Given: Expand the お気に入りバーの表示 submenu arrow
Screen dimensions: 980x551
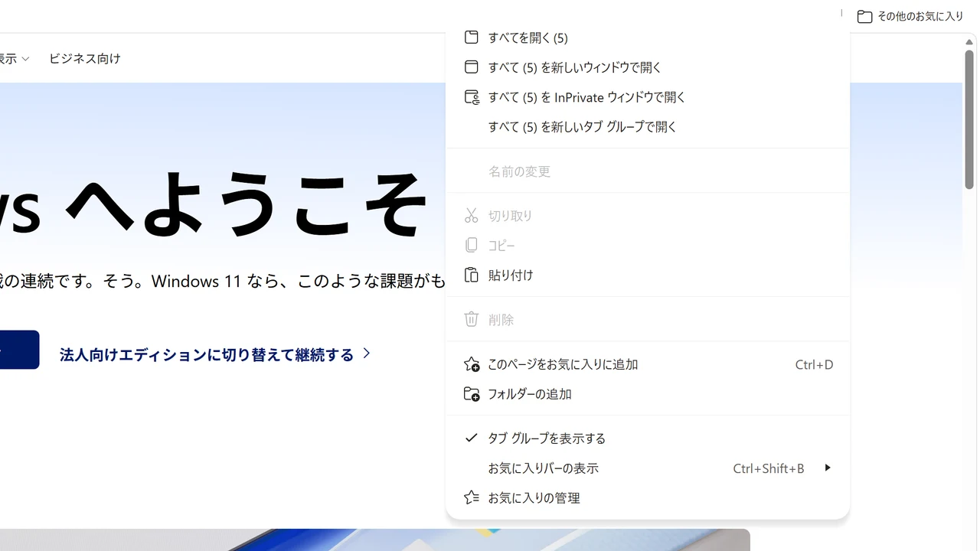Looking at the screenshot, I should click(x=828, y=468).
